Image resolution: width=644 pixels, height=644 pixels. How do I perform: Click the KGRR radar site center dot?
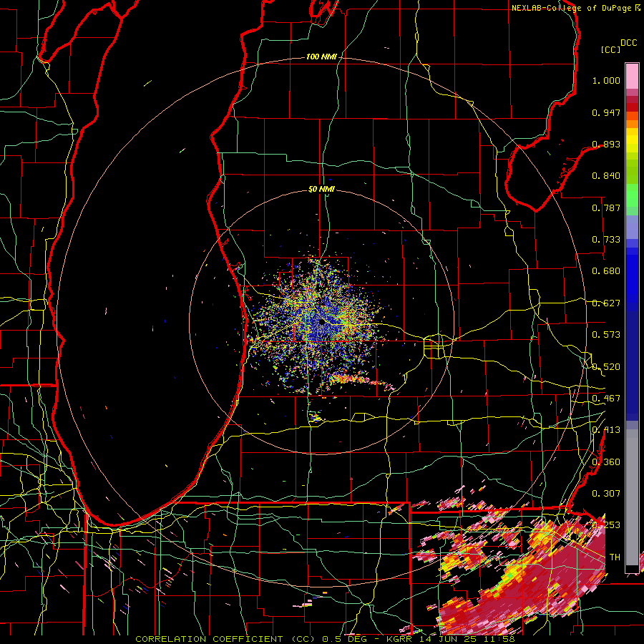pyautogui.click(x=321, y=323)
